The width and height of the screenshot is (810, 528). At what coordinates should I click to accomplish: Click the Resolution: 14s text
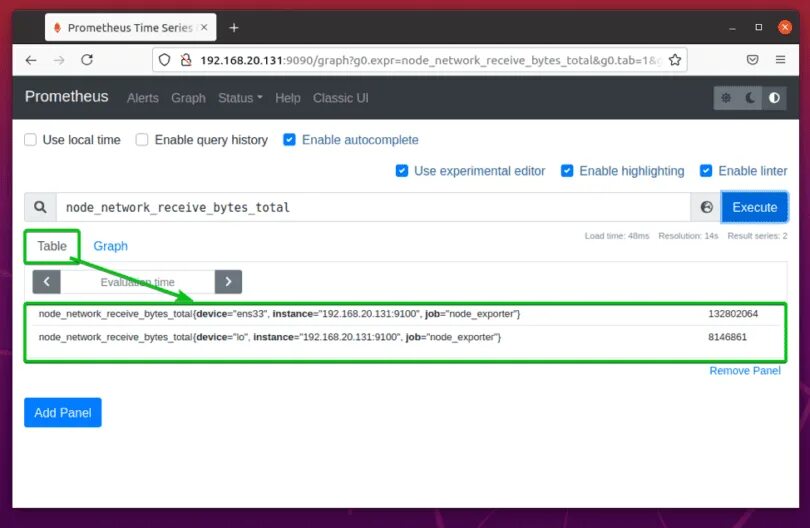688,236
